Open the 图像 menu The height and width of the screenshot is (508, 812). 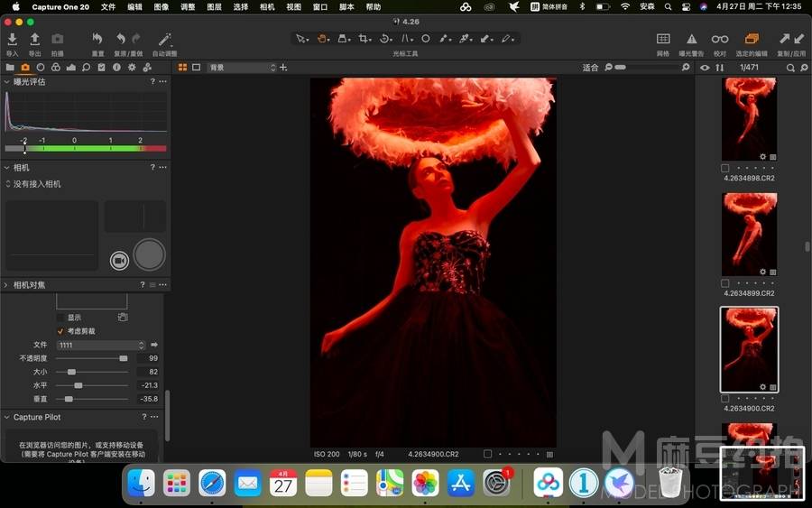[161, 6]
